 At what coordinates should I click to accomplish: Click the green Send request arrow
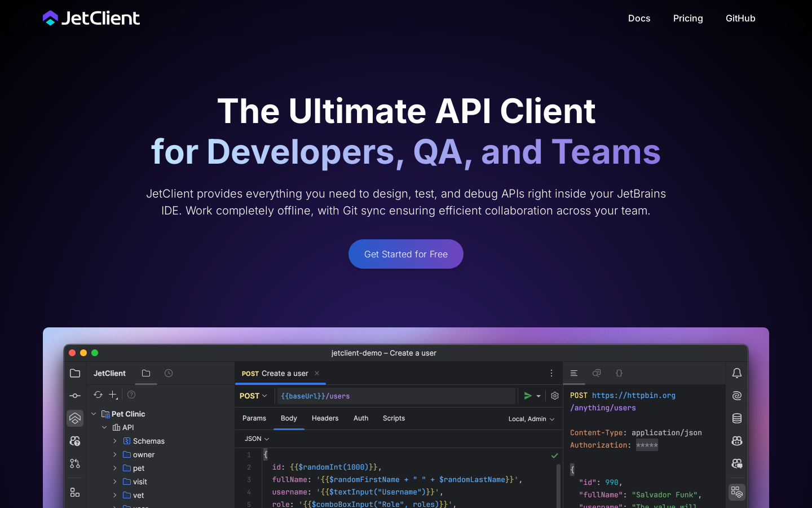click(528, 396)
